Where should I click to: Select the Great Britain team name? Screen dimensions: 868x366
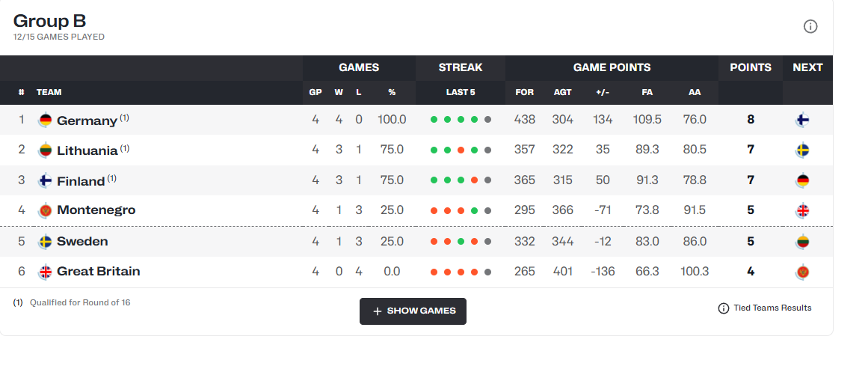(x=99, y=272)
